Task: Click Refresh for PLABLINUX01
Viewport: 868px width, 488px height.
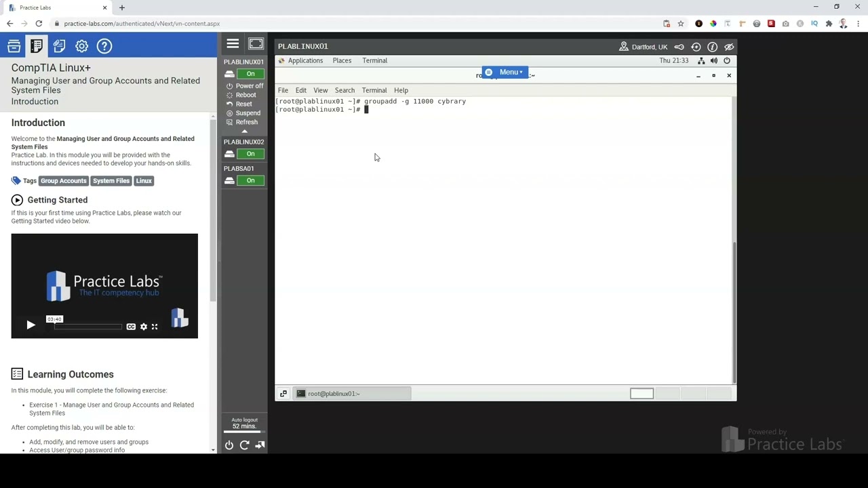Action: (241, 122)
